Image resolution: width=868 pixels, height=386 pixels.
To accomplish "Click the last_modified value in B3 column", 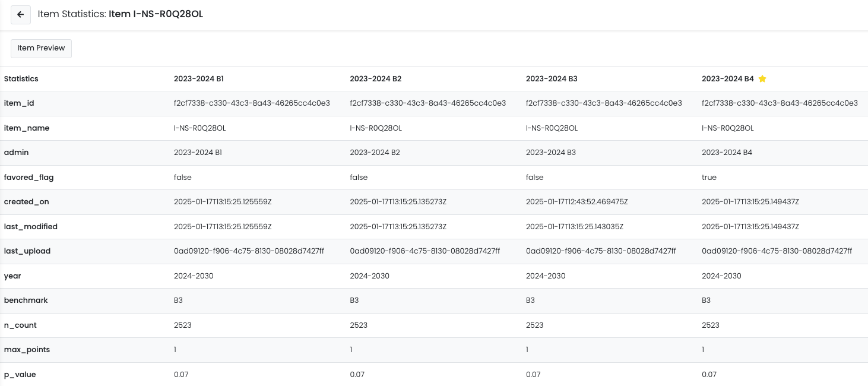I will pos(574,227).
